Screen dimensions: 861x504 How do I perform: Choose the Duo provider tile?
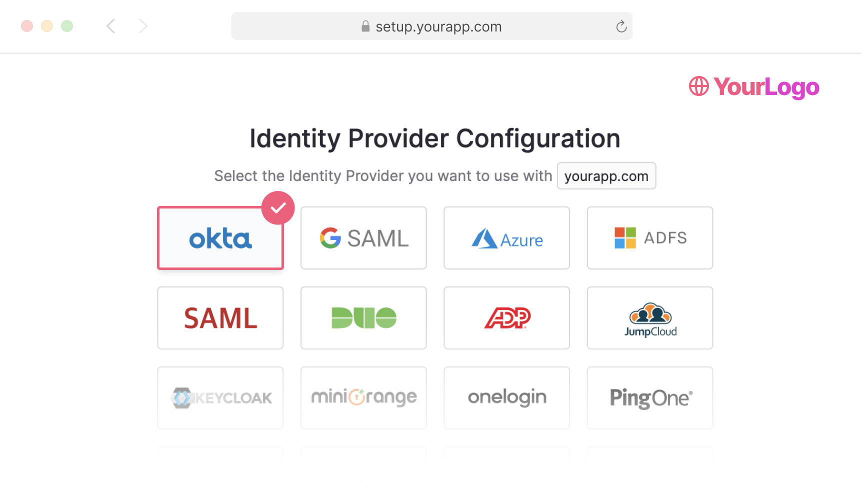pos(363,318)
